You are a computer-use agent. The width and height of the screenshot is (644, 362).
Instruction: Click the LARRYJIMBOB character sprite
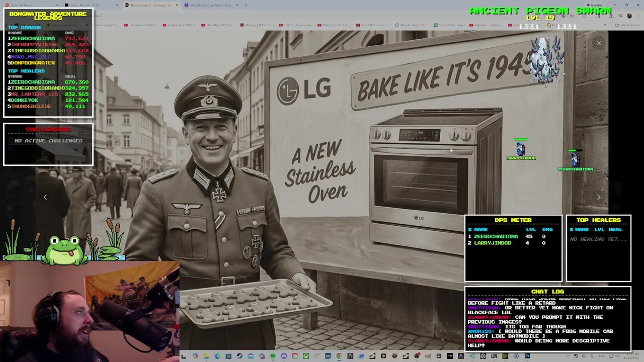click(x=521, y=149)
